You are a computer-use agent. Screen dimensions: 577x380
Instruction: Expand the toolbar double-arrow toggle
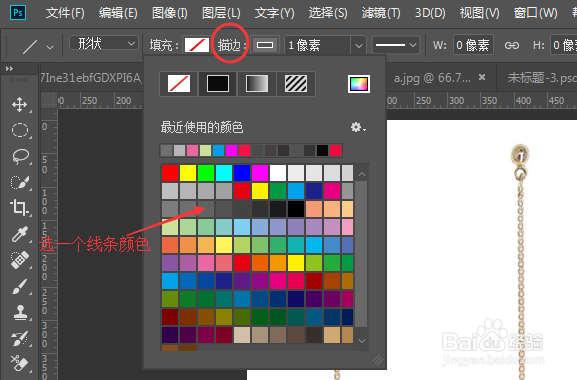pos(9,68)
